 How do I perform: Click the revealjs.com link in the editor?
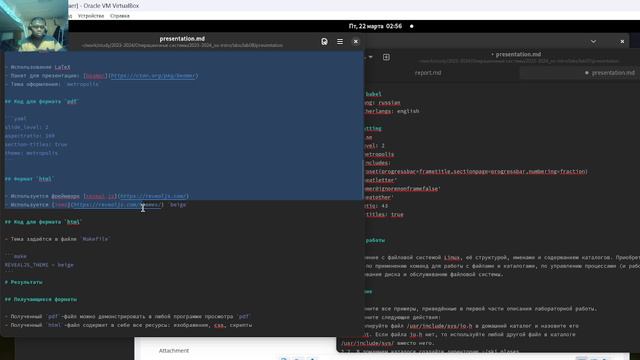tap(153, 196)
